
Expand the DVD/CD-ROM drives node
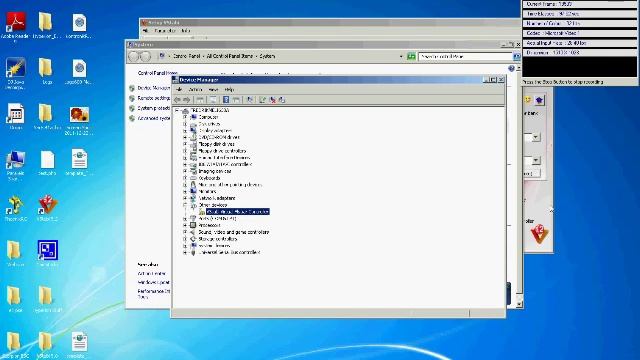pyautogui.click(x=185, y=138)
